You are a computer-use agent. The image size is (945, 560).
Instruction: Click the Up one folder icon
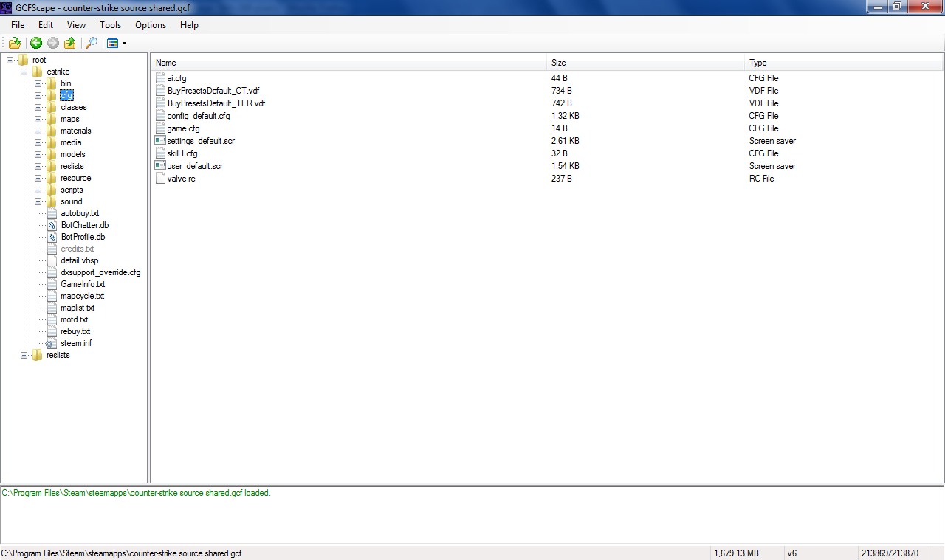(70, 44)
